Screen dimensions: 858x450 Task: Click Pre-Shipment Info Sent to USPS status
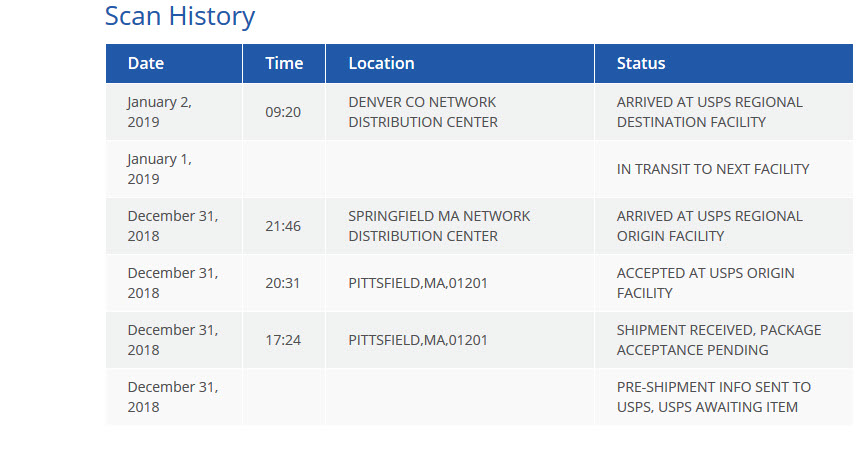point(714,397)
